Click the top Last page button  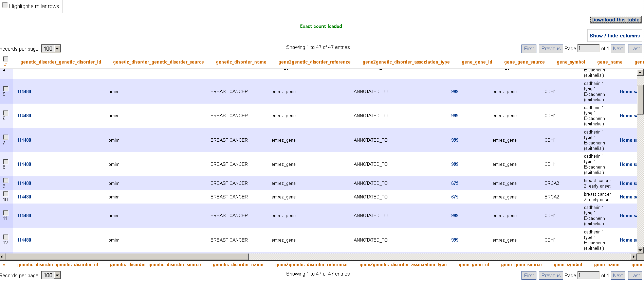(635, 49)
